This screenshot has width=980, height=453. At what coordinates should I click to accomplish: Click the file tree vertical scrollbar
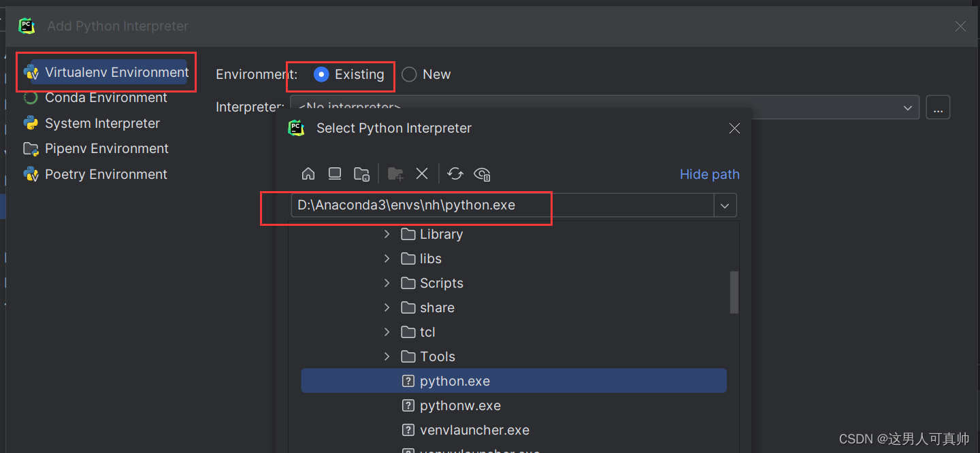[734, 292]
